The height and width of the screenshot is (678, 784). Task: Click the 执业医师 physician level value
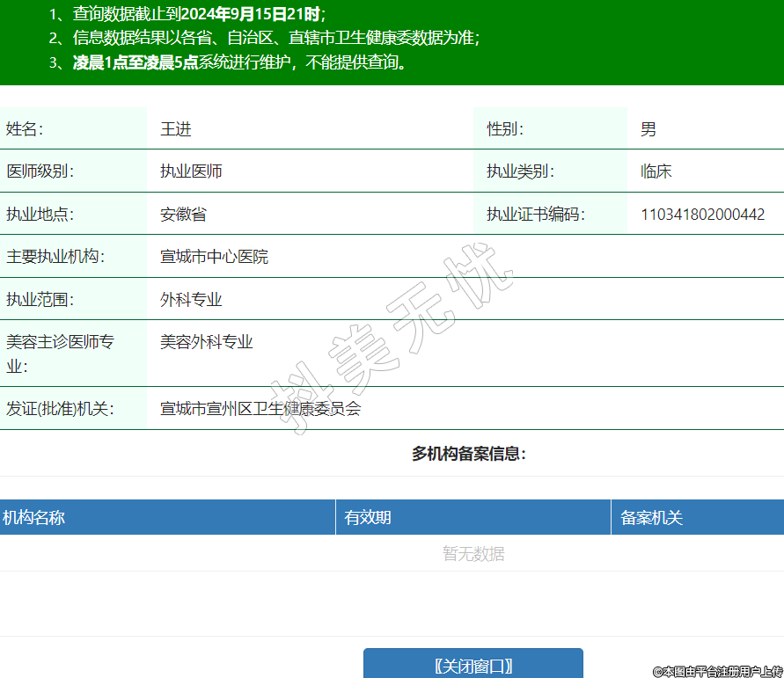pos(191,171)
